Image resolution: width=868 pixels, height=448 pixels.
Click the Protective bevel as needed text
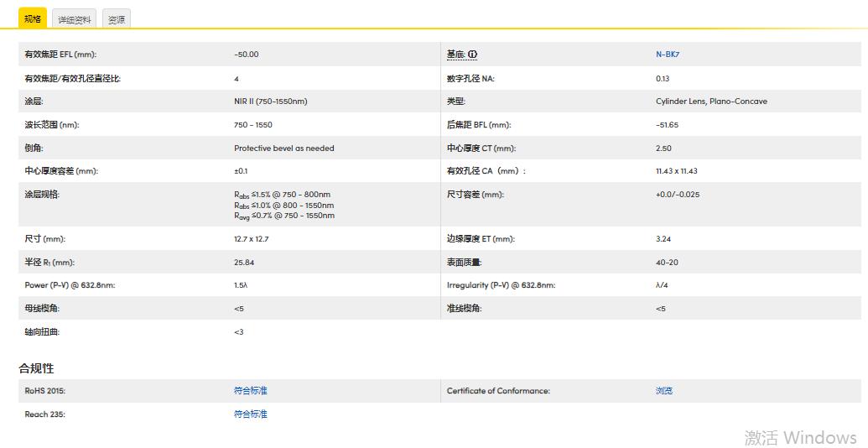[x=283, y=148]
